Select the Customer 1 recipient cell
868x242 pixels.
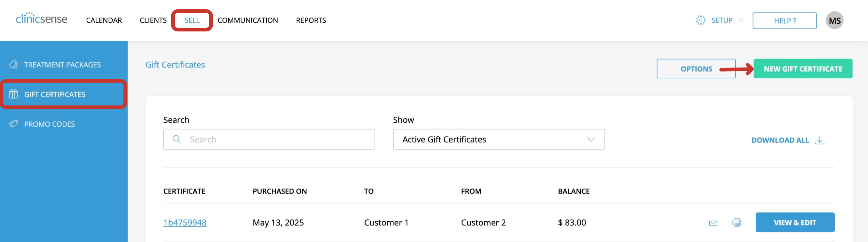click(386, 223)
